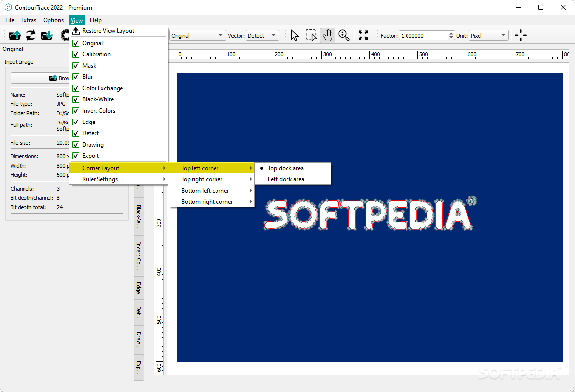
Task: Toggle the Mask panel checkbox
Action: (76, 66)
